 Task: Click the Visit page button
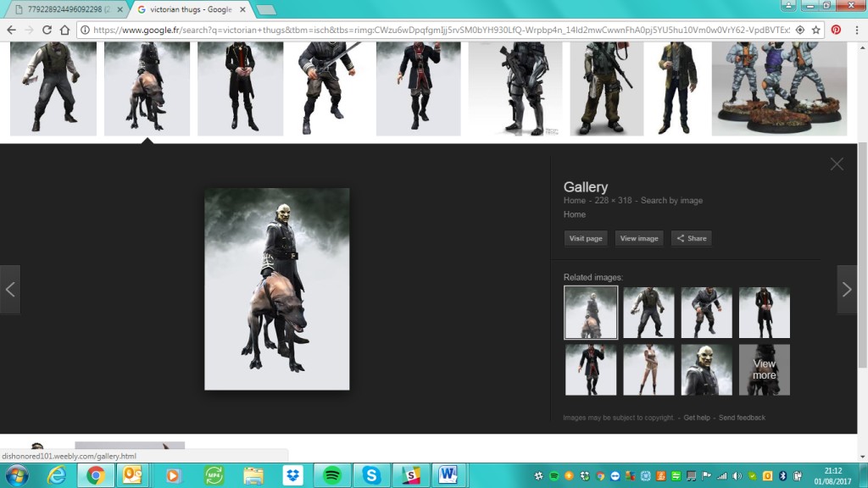pos(586,238)
